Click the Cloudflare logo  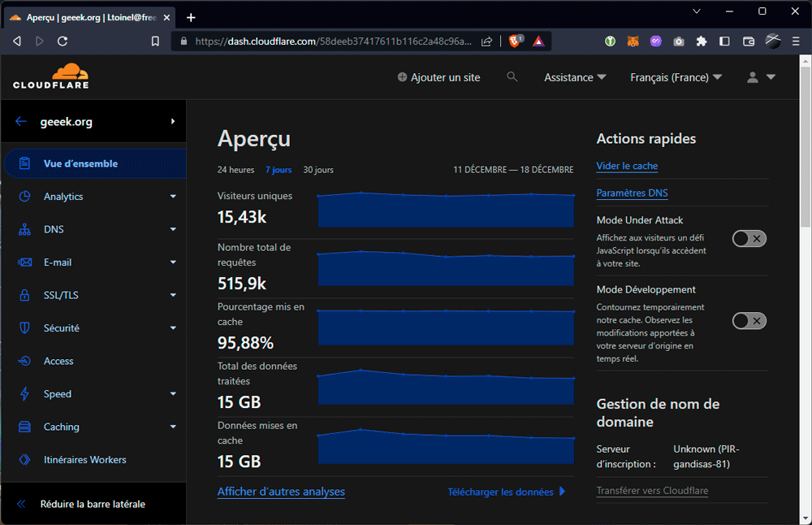click(x=50, y=76)
